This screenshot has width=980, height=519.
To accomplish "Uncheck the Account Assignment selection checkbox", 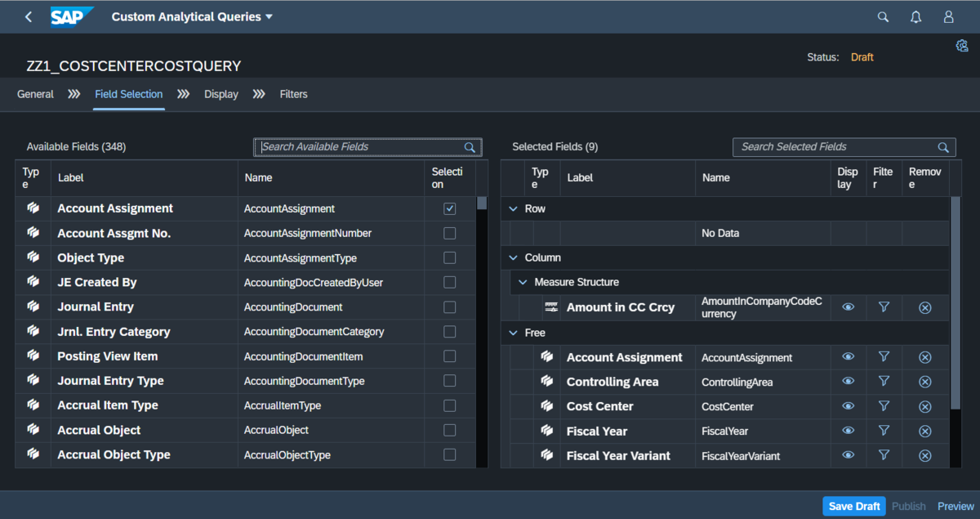I will [449, 208].
